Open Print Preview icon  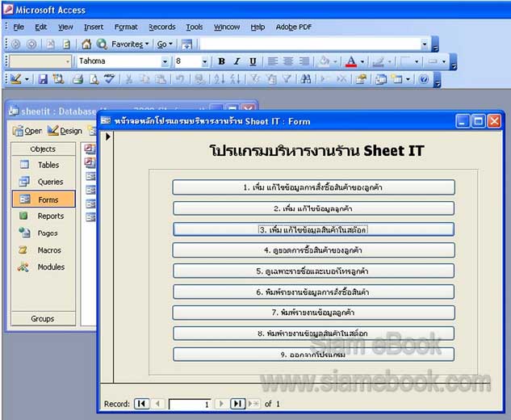click(x=94, y=79)
